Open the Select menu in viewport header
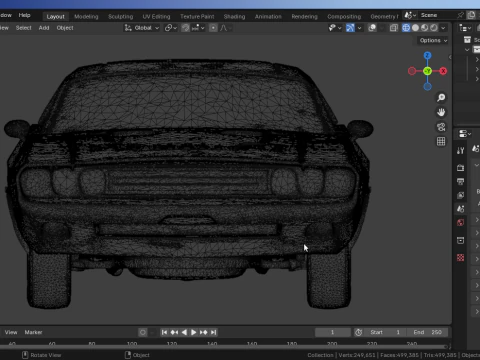The width and height of the screenshot is (480, 360). 23,28
